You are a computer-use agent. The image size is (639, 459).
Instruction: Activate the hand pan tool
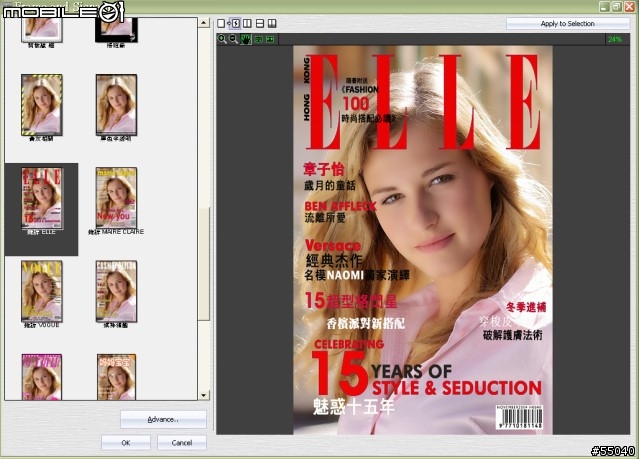pyautogui.click(x=246, y=39)
